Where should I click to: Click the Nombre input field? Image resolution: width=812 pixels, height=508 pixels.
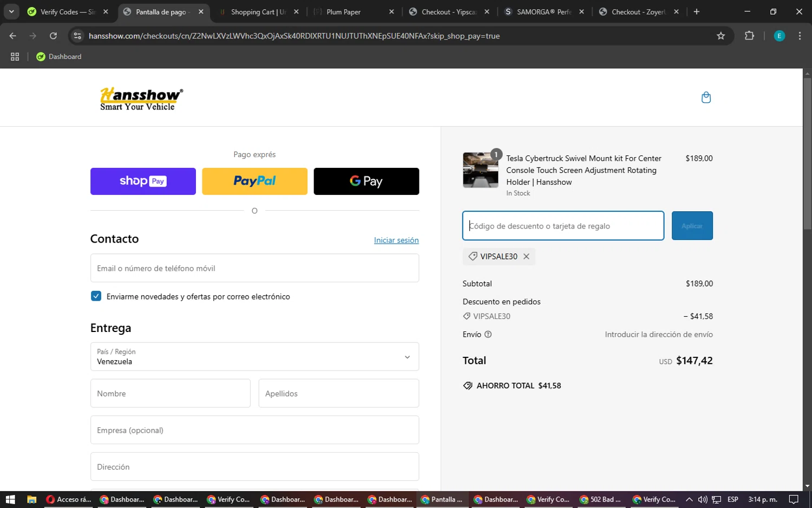171,393
